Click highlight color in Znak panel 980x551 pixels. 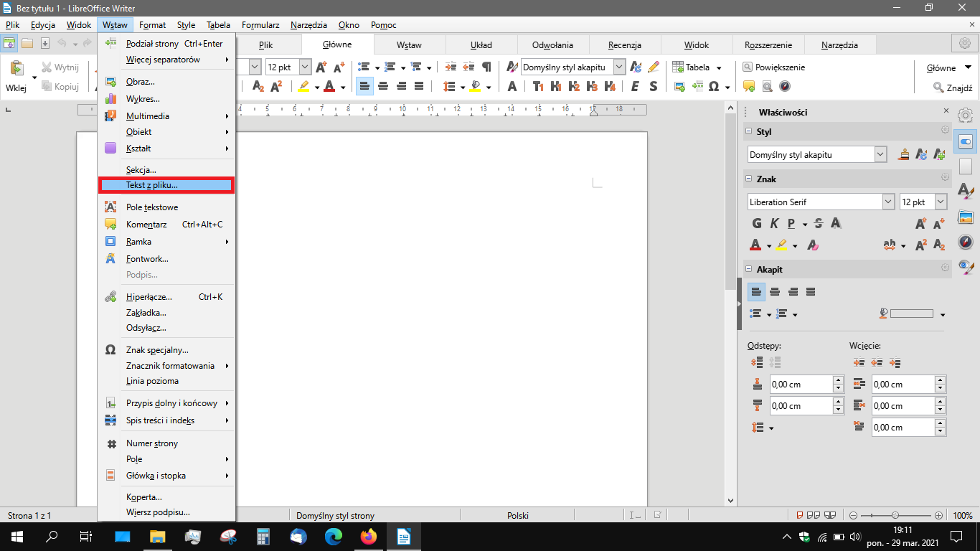[x=781, y=245]
